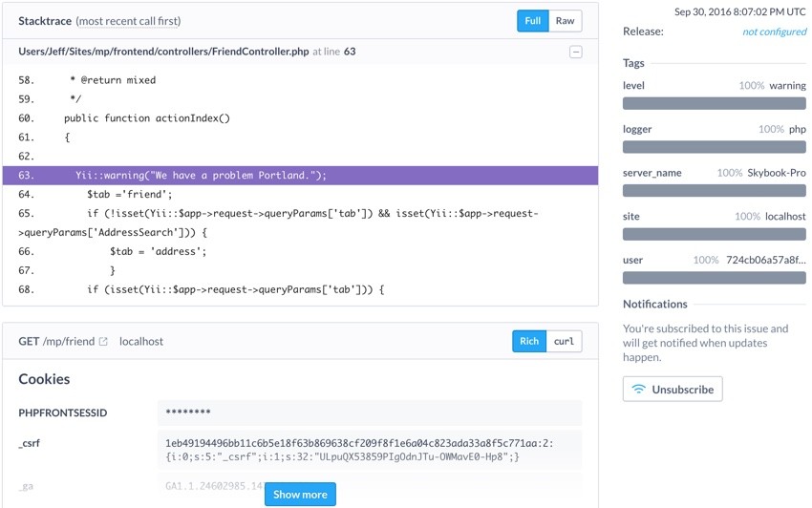Click the Notifications section heading
This screenshot has height=508, width=812.
point(654,304)
